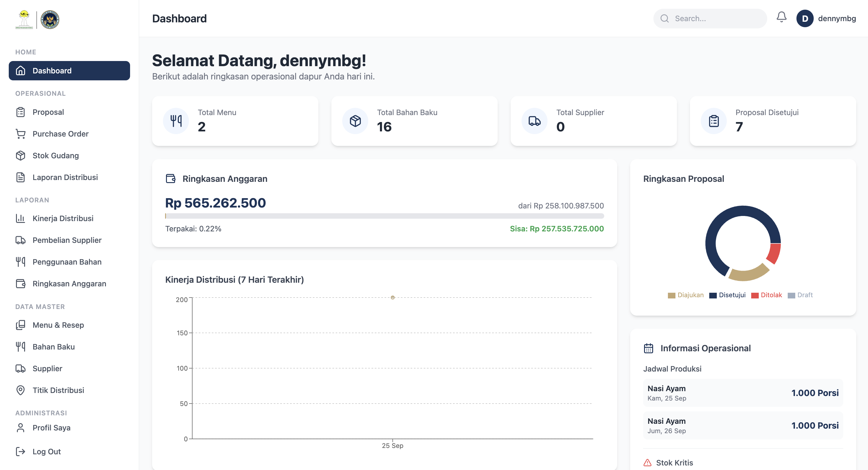
Task: Toggle Ditolak legend item in chart
Action: click(766, 295)
